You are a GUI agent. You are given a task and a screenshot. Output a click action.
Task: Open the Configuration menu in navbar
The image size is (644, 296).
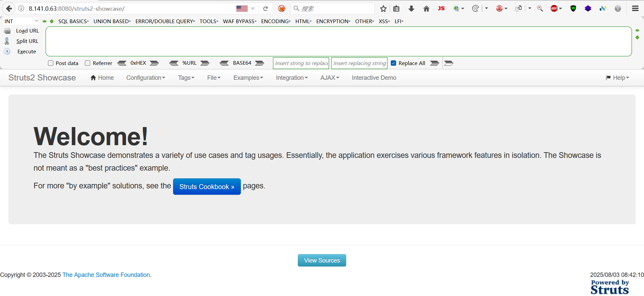(x=146, y=78)
